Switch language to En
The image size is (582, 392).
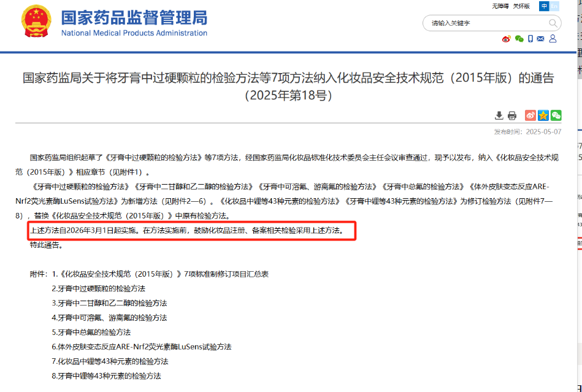(x=554, y=6)
